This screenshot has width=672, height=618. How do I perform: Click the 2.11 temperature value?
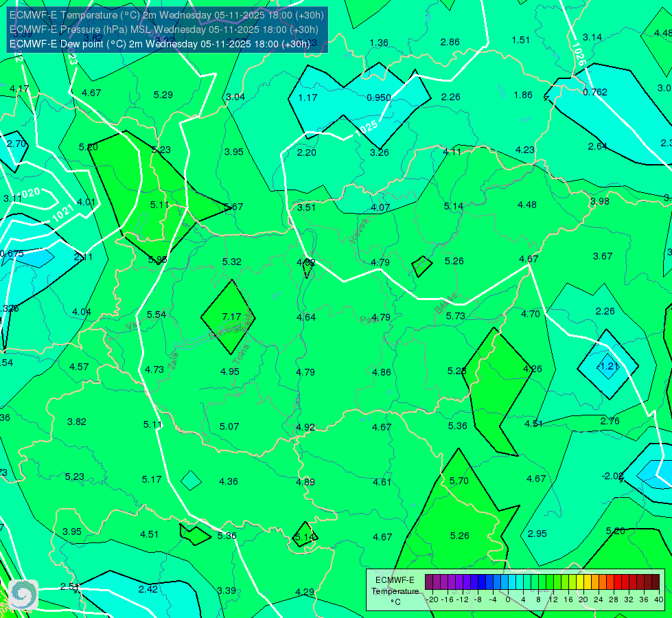tap(83, 257)
